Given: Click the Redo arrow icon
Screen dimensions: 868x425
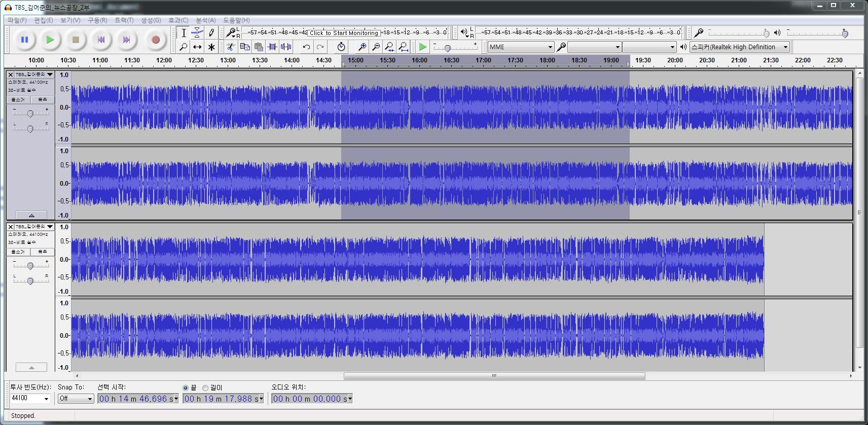Looking at the screenshot, I should (x=320, y=47).
